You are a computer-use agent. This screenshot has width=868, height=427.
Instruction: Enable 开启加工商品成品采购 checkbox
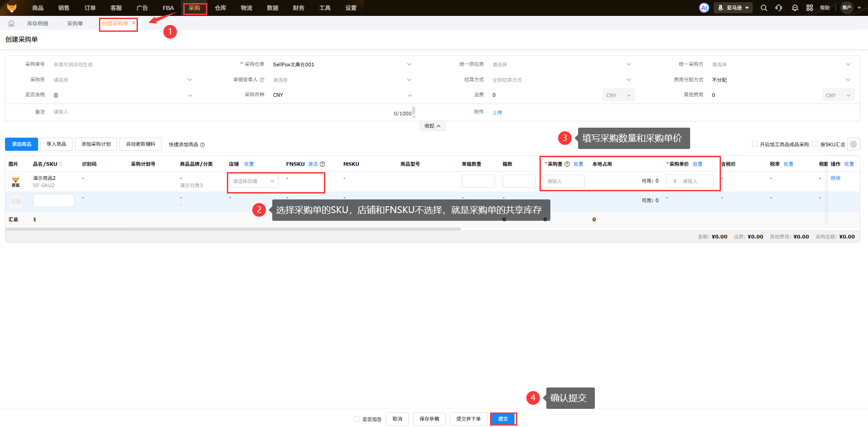pos(755,144)
